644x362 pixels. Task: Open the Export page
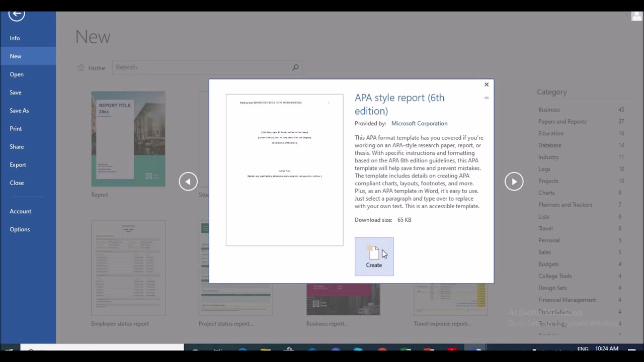coord(28,165)
